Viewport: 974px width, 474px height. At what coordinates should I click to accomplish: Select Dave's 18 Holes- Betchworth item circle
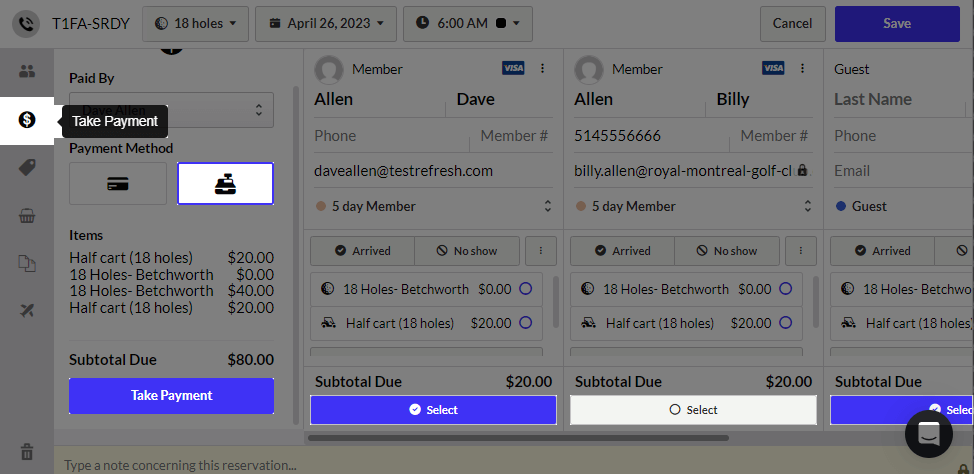tap(526, 289)
